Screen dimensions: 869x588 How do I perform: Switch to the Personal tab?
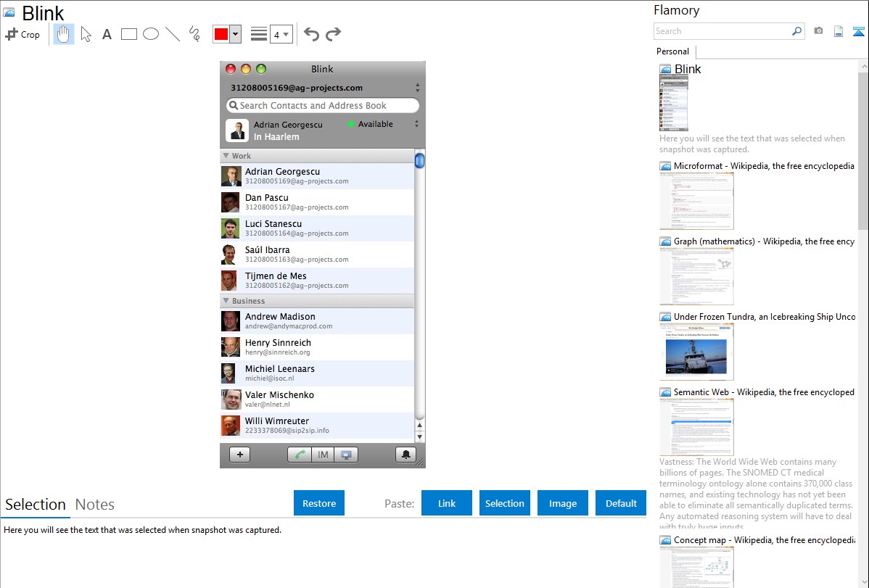point(673,51)
